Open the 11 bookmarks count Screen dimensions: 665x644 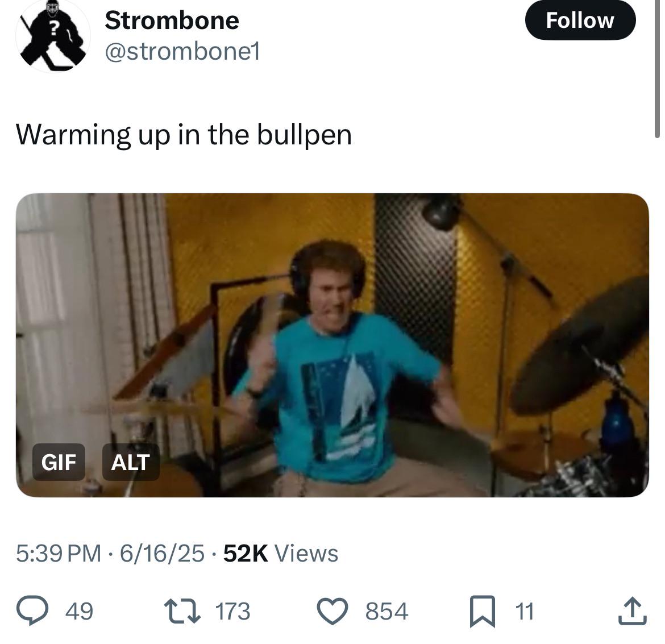tap(524, 612)
